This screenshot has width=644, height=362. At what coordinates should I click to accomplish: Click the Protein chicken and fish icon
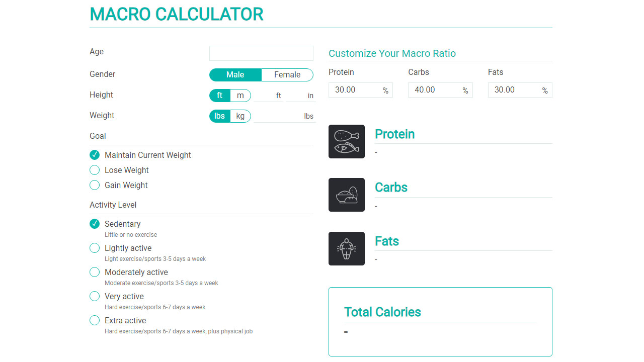[x=346, y=141]
